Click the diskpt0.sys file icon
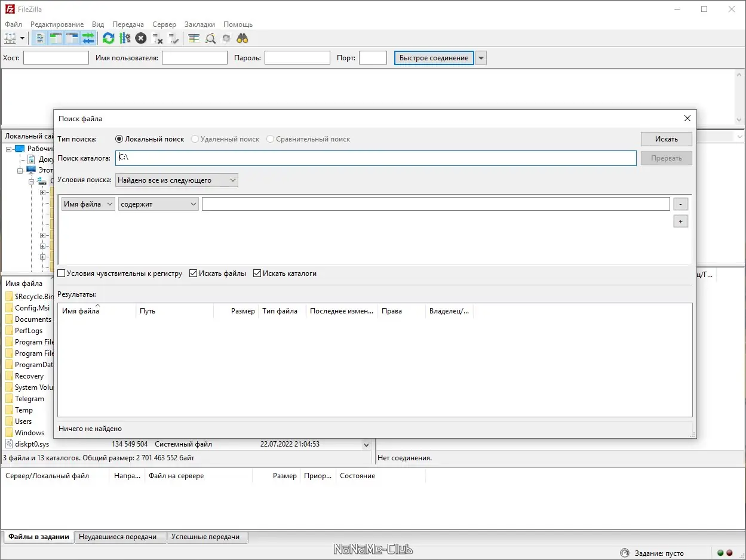 click(x=9, y=444)
